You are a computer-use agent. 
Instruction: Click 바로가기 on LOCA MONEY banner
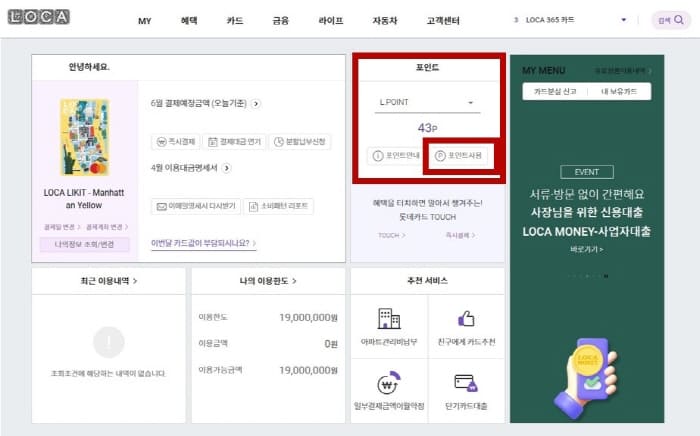pos(587,249)
